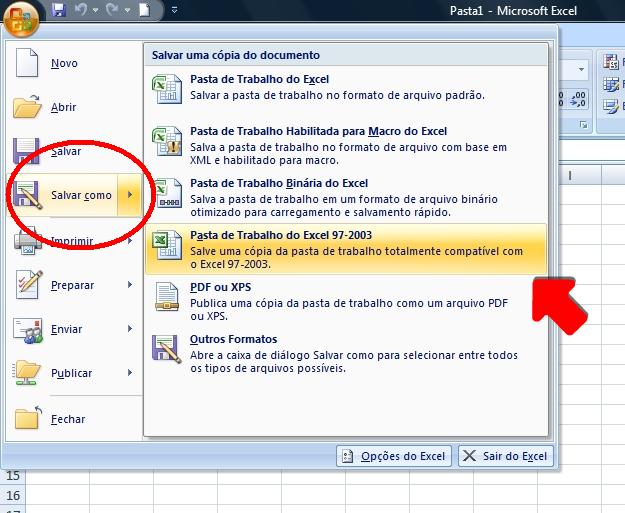Select Outros Formatos option
625x513 pixels.
tap(346, 353)
